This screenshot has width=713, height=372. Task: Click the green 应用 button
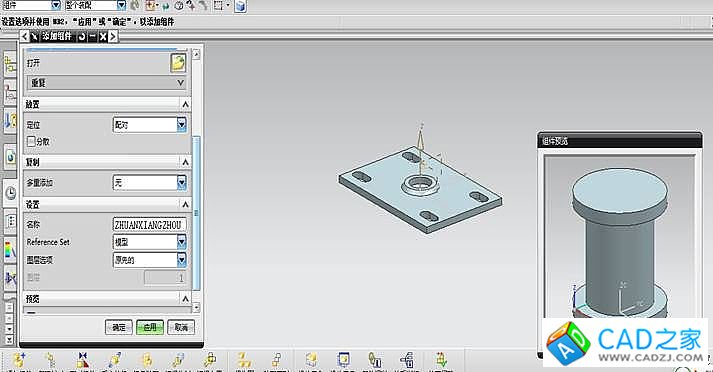coord(150,327)
